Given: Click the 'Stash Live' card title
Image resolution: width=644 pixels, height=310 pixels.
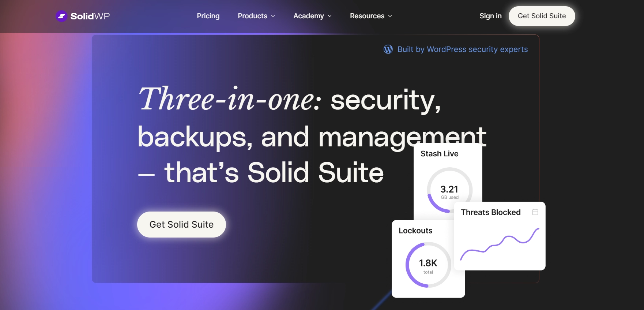Looking at the screenshot, I should (x=439, y=154).
